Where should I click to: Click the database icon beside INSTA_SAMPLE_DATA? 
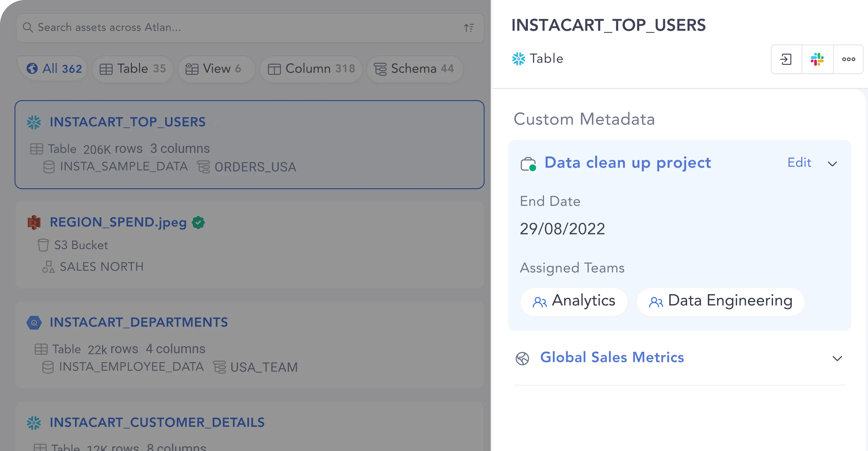tap(49, 167)
